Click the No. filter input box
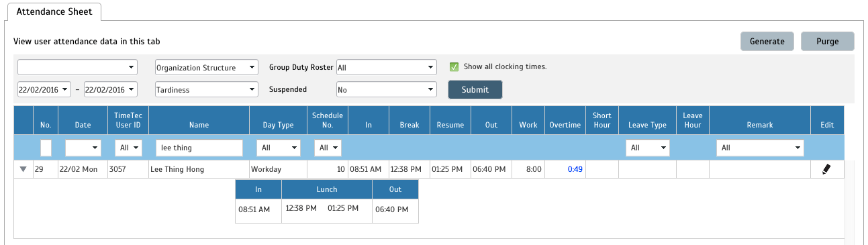This screenshot has height=245, width=868. [x=46, y=148]
